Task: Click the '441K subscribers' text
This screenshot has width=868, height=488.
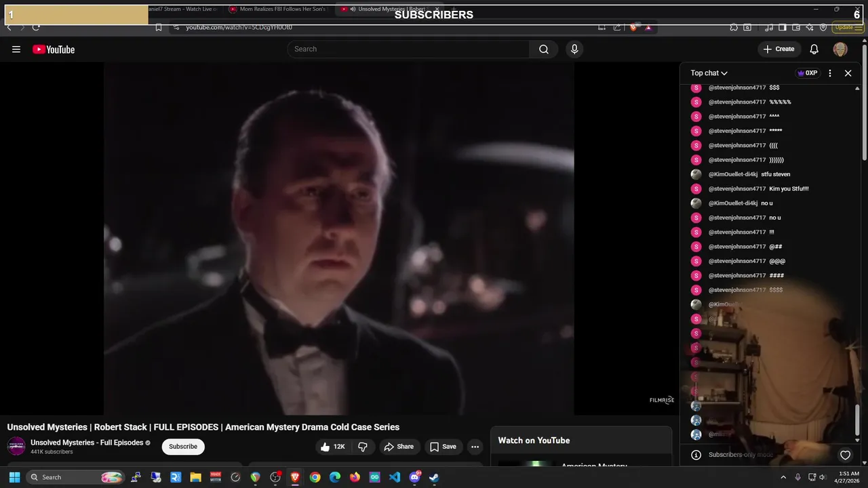Action: pyautogui.click(x=52, y=452)
